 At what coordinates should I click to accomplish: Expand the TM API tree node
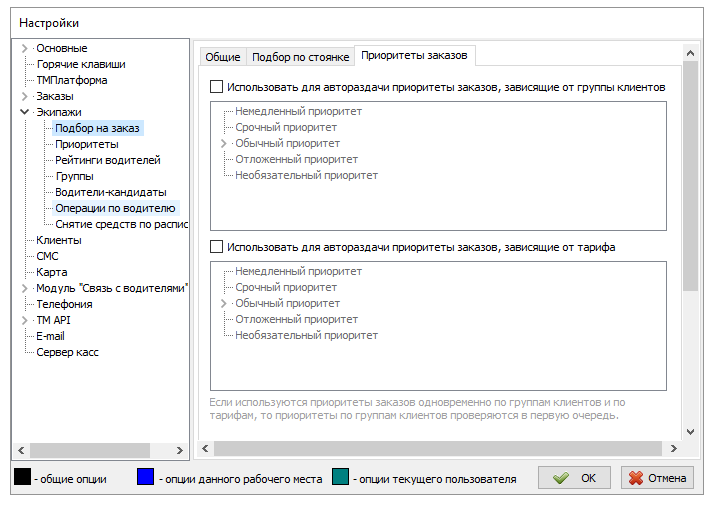25,320
